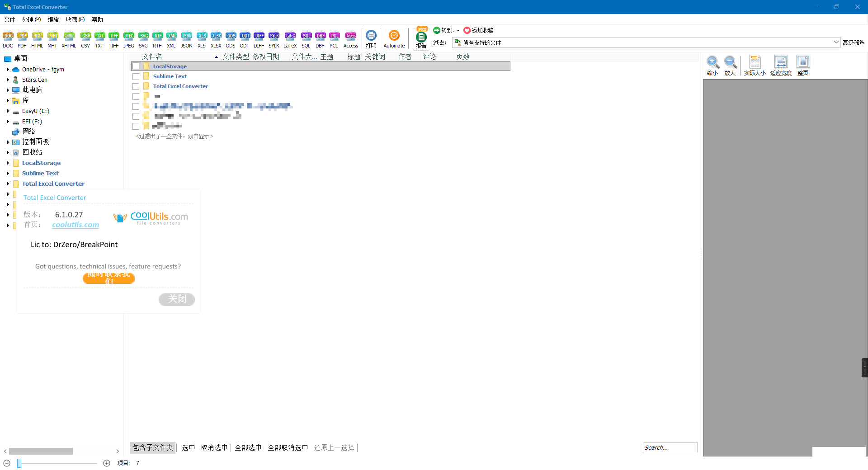Set preview to 适应宽度
Image resolution: width=868 pixels, height=470 pixels.
(x=781, y=66)
